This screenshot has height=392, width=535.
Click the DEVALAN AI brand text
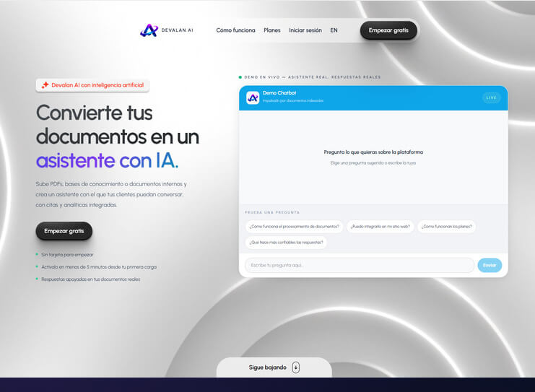point(178,30)
